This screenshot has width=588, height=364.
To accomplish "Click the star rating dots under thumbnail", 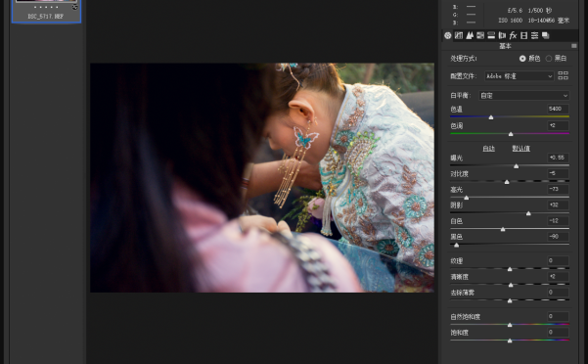I will pos(46,7).
